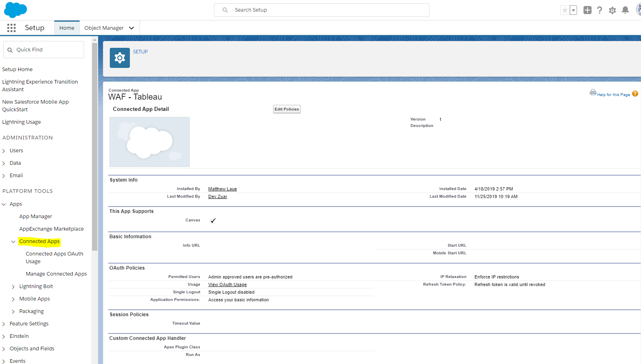Image resolution: width=641 pixels, height=364 pixels.
Task: Open the Object Manager tab
Action: 104,28
